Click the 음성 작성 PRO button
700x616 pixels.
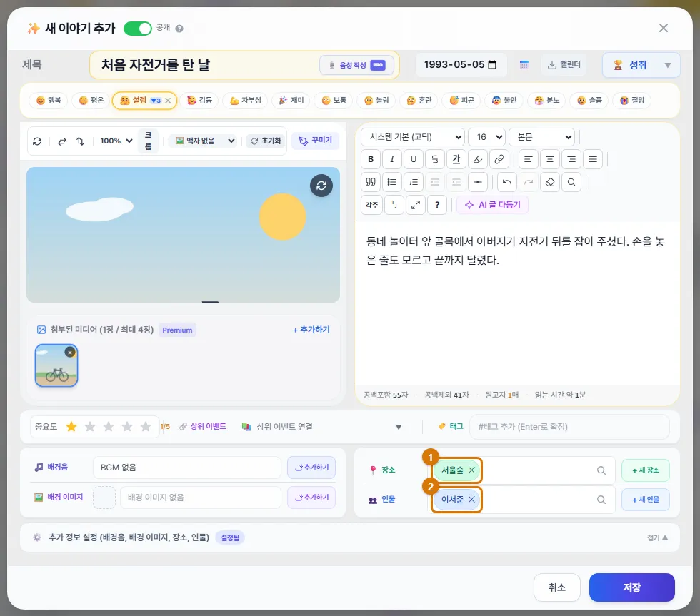coord(356,65)
